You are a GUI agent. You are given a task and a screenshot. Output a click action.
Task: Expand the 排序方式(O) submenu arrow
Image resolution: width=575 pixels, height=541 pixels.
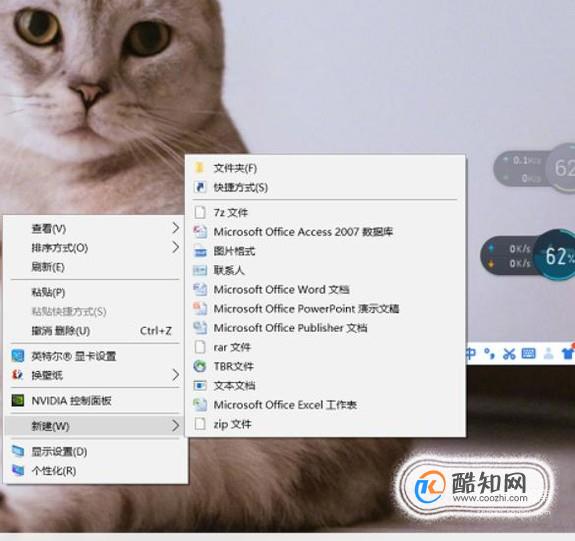tap(176, 248)
